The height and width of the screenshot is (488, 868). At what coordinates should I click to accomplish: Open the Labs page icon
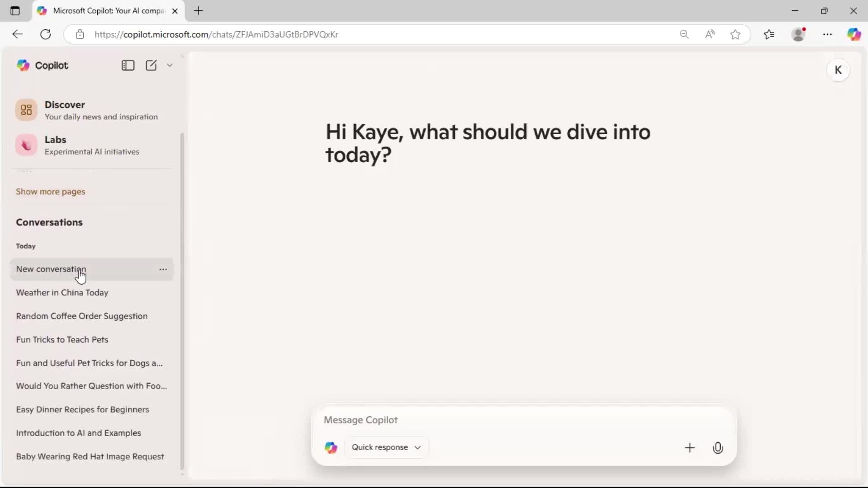26,145
